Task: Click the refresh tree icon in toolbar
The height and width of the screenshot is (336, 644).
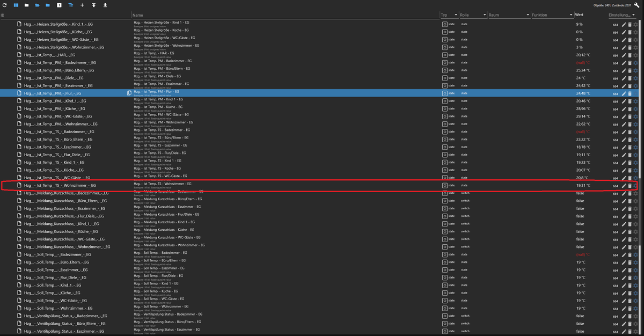Action: [4, 5]
